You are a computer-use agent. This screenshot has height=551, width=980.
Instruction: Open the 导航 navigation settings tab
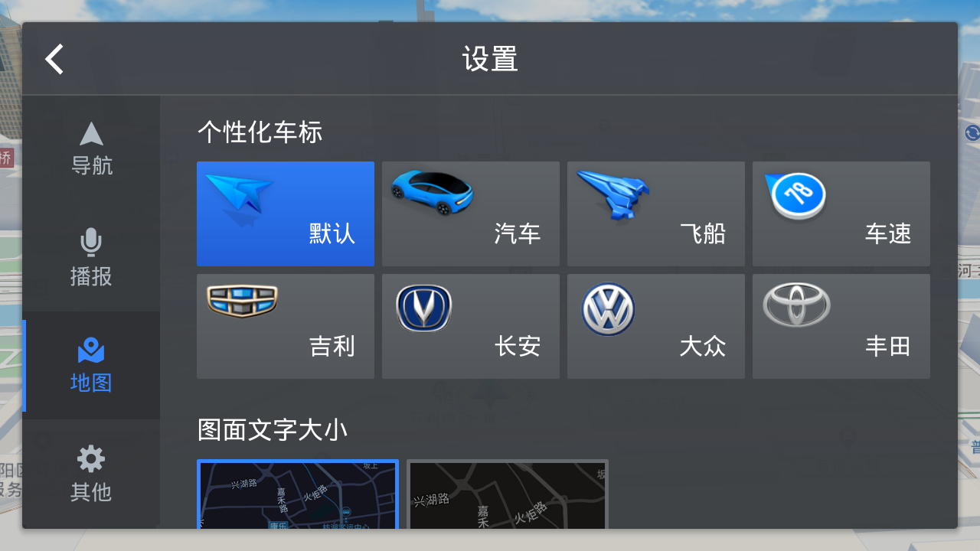91,149
